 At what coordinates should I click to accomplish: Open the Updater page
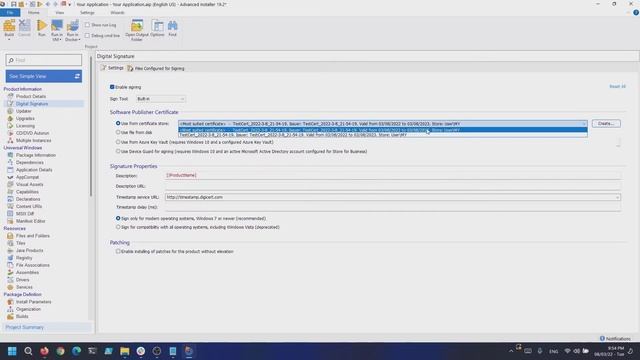(x=23, y=111)
